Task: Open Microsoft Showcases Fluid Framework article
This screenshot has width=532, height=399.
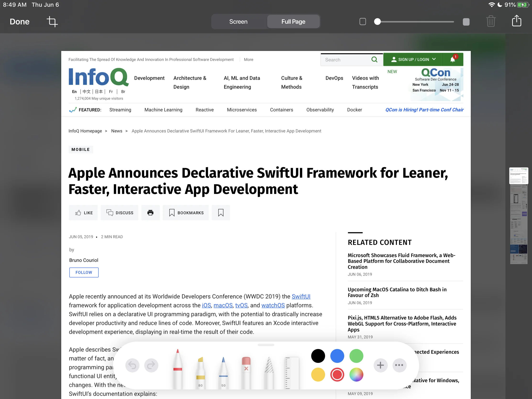Action: (401, 261)
